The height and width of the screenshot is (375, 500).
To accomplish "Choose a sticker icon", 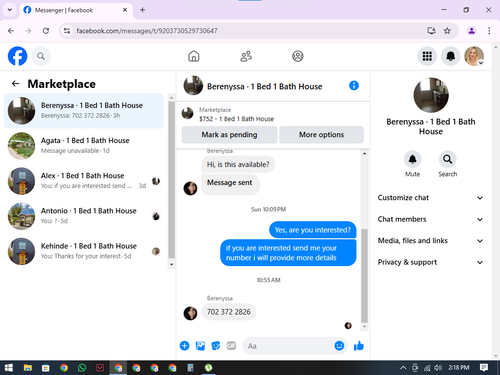I will point(216,346).
